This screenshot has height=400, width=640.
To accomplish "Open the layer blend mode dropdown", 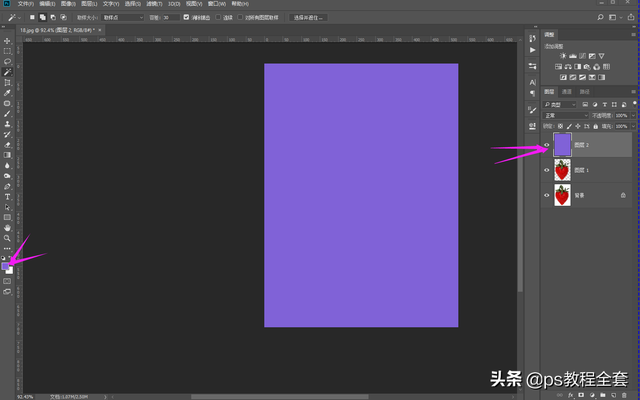I will point(566,116).
